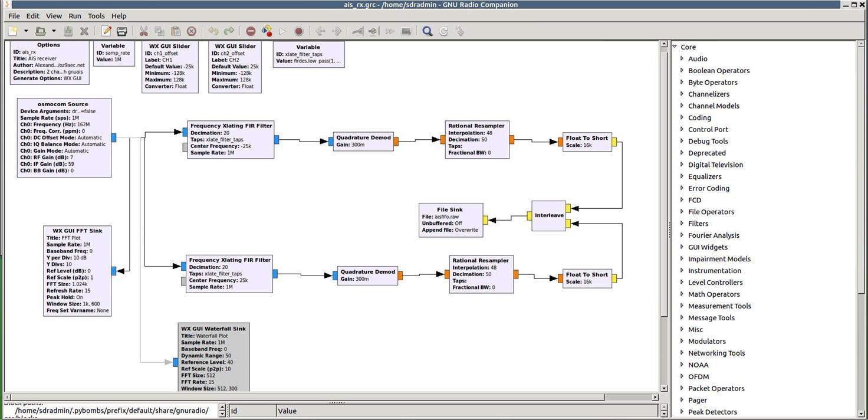The image size is (868, 420).
Task: Select the osmocom Source block
Action: point(64,137)
